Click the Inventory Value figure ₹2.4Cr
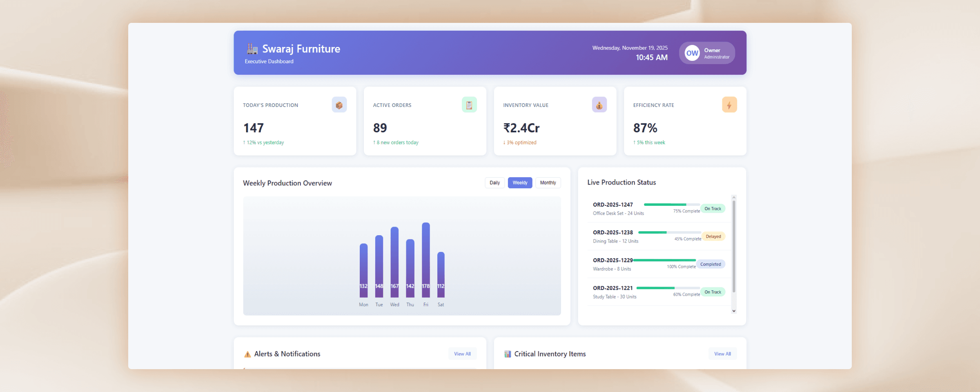Viewport: 980px width, 392px height. point(521,128)
